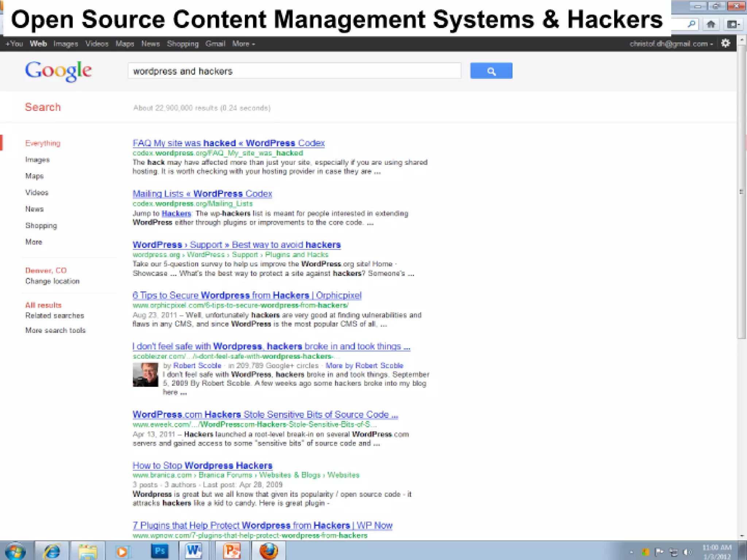Click +You in the top bar

coord(14,44)
